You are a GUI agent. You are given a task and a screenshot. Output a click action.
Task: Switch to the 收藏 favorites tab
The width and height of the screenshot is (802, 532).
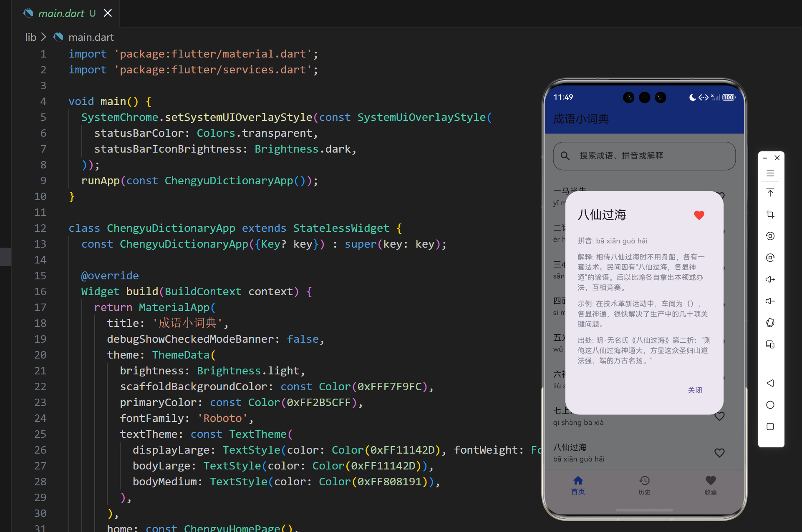(x=711, y=485)
